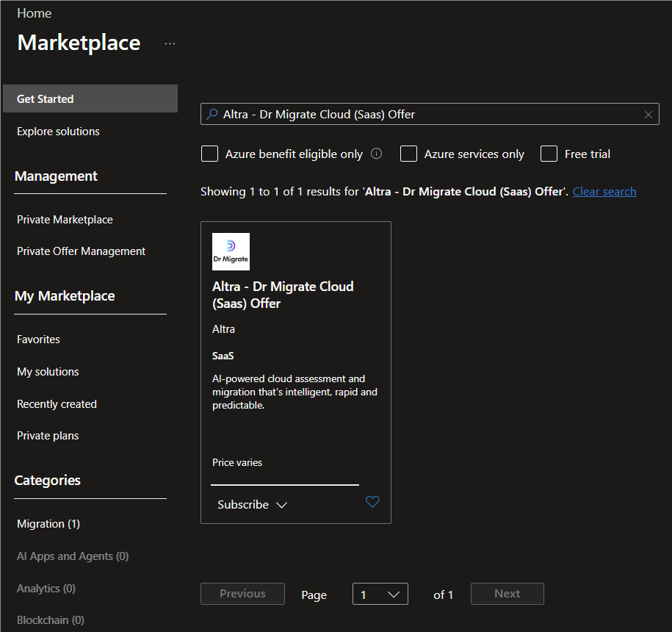Open Private Offer Management
The width and height of the screenshot is (672, 632).
pyautogui.click(x=81, y=251)
